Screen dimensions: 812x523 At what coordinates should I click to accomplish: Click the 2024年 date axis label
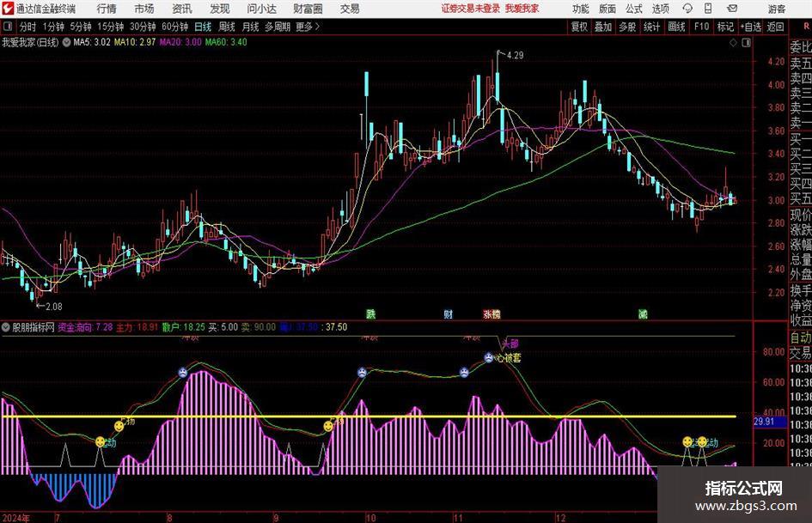15,518
